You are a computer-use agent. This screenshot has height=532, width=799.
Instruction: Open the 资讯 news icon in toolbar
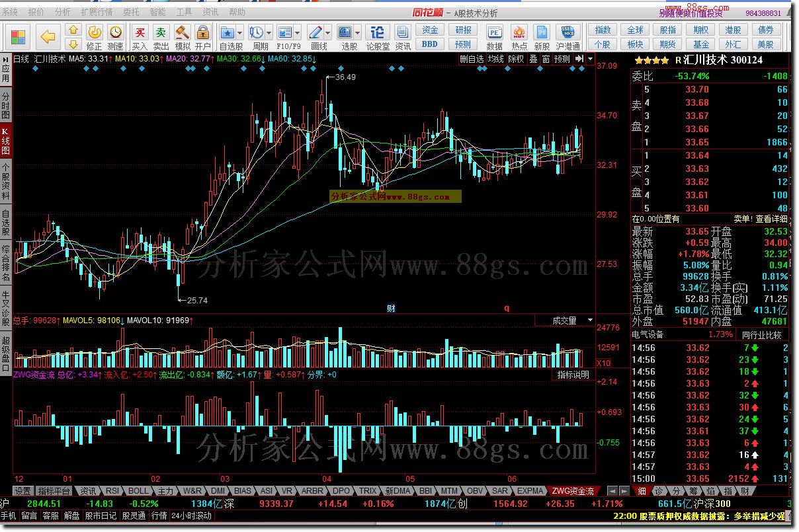click(x=403, y=37)
